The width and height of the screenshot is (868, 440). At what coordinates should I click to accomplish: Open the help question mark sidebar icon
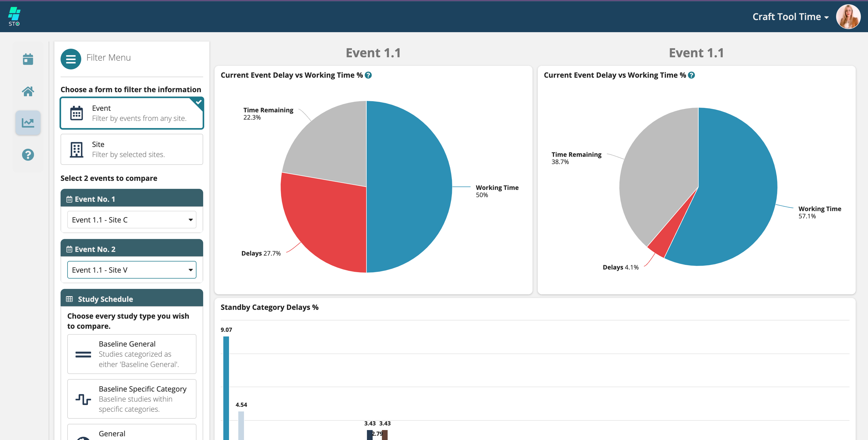coord(28,155)
